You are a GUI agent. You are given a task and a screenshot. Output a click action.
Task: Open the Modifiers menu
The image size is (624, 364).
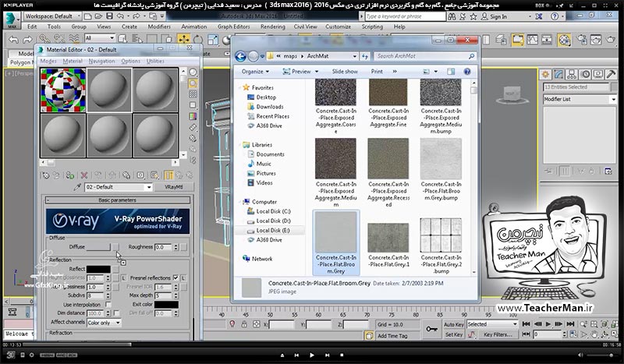[159, 27]
